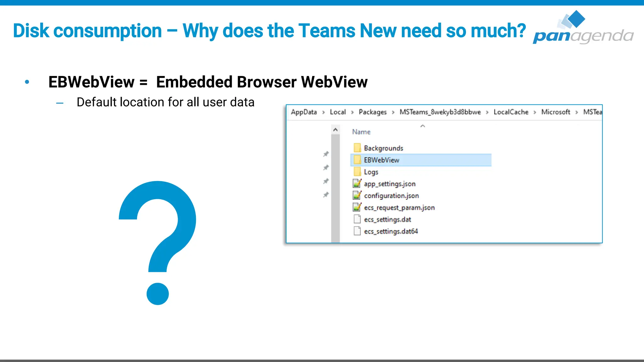This screenshot has width=644, height=362.
Task: Select configuration.json file name
Action: tap(391, 196)
